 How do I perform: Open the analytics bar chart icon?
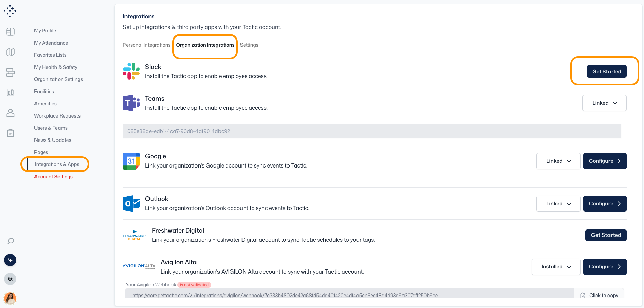(x=10, y=93)
